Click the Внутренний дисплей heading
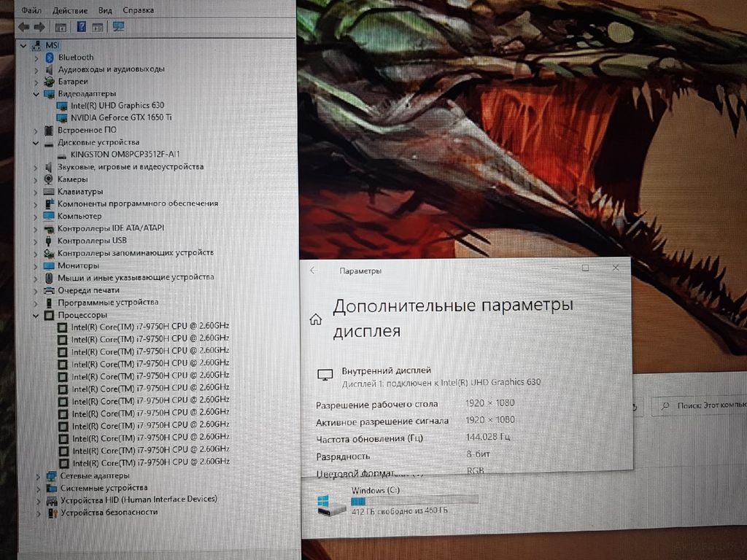Screen dimensions: 747x560 [387, 370]
